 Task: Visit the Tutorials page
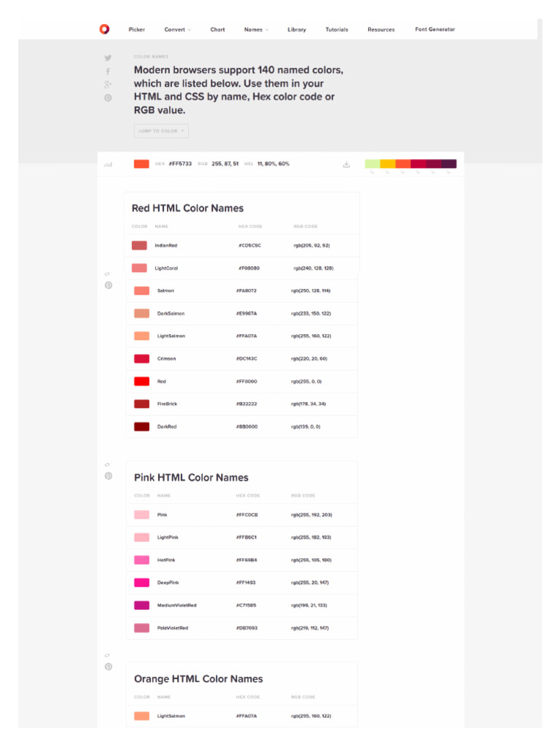coord(336,30)
